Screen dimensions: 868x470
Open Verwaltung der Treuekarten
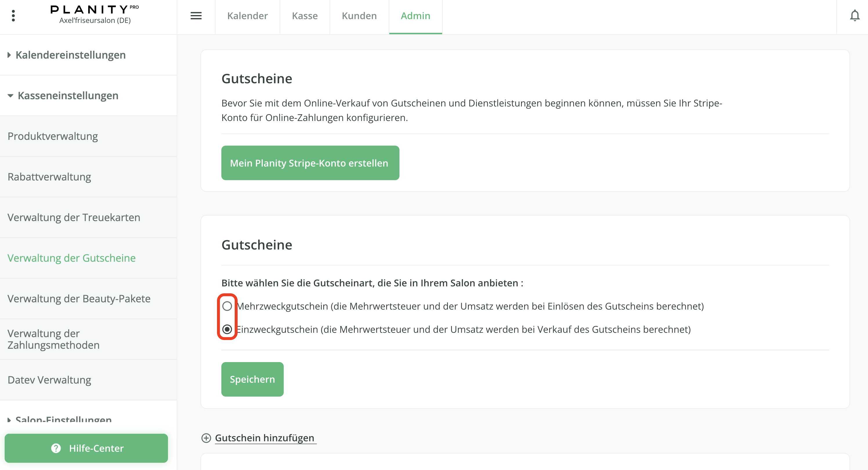[74, 217]
